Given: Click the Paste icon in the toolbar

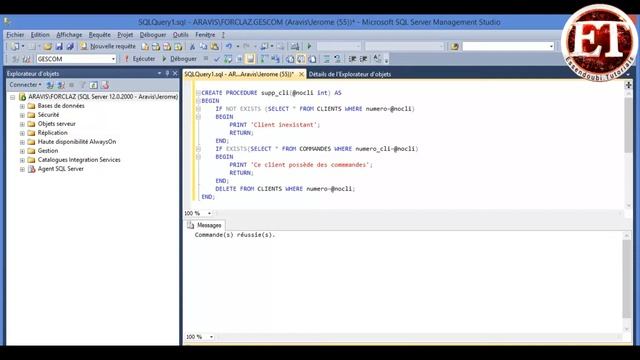Looking at the screenshot, I should [214, 47].
